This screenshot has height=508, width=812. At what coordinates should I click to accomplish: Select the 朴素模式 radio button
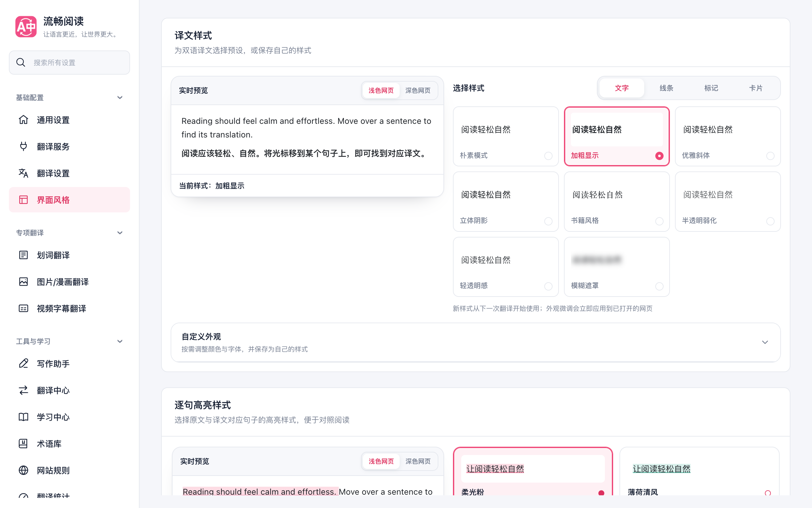coord(548,156)
